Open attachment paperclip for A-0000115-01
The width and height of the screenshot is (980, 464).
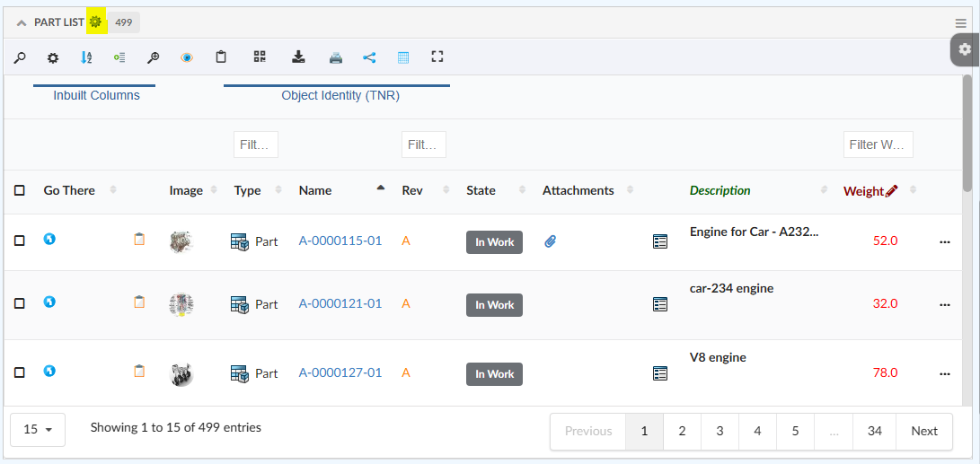[551, 241]
